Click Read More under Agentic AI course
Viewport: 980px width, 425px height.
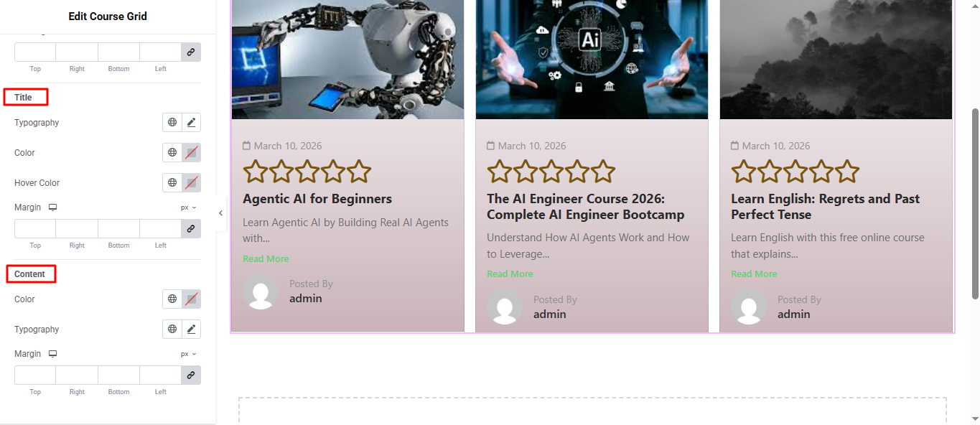point(266,259)
